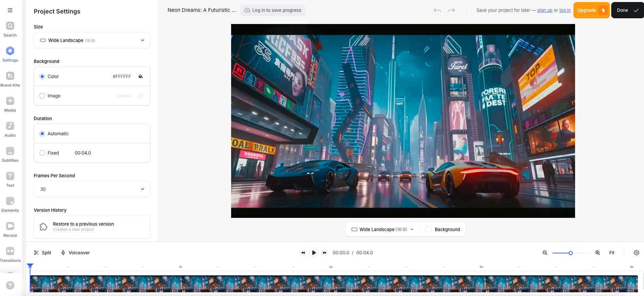Click the orange Upgrade button
Image resolution: width=644 pixels, height=296 pixels.
[x=591, y=10]
